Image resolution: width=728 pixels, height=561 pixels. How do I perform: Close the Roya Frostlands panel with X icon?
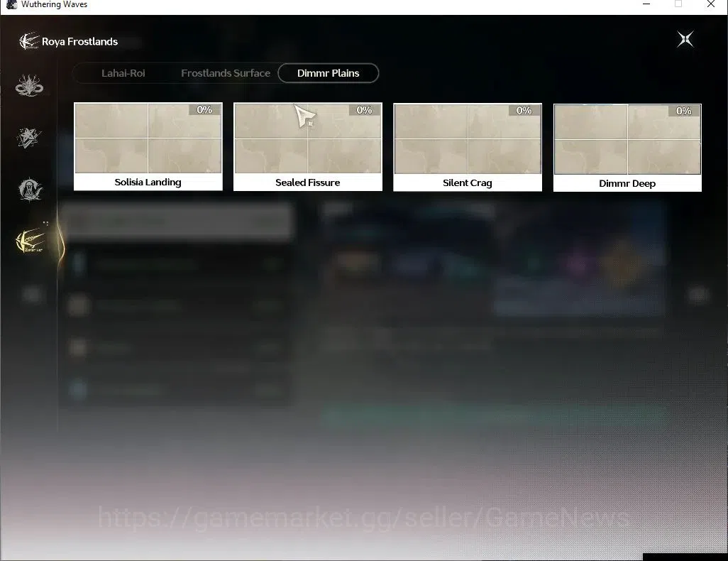685,40
